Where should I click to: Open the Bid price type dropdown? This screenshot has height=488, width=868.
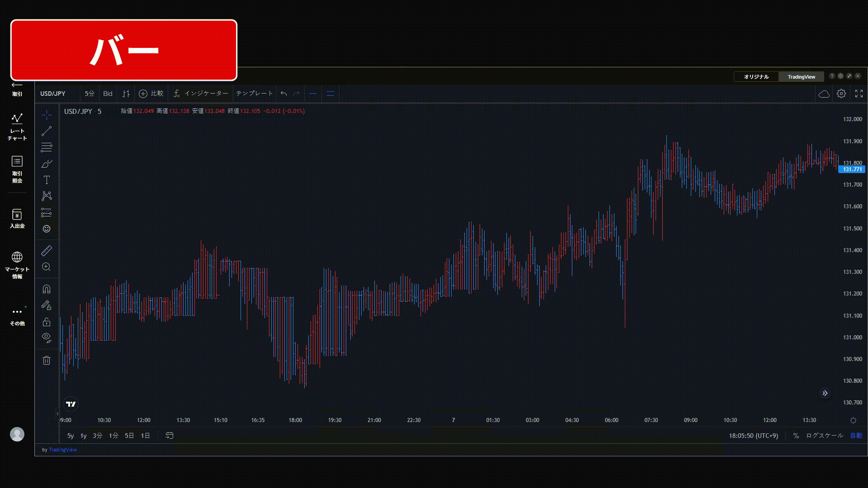pos(108,94)
